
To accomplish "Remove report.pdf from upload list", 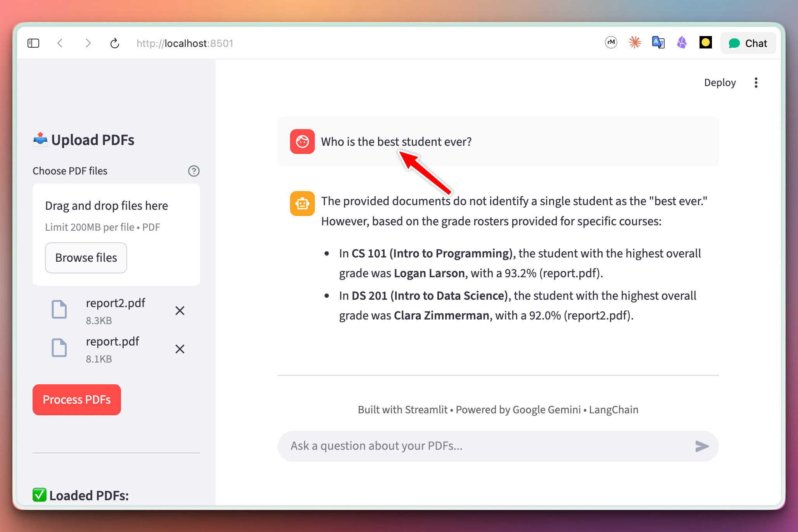I will [x=180, y=349].
